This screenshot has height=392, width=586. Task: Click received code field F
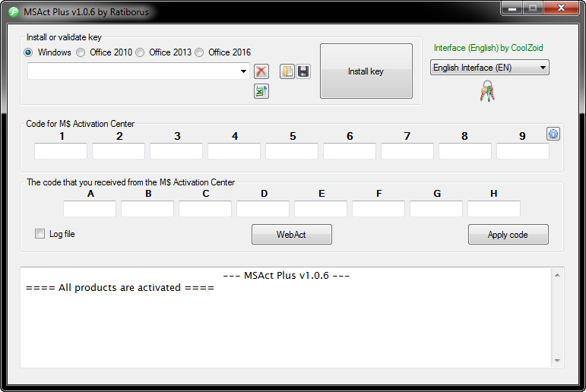coord(379,208)
